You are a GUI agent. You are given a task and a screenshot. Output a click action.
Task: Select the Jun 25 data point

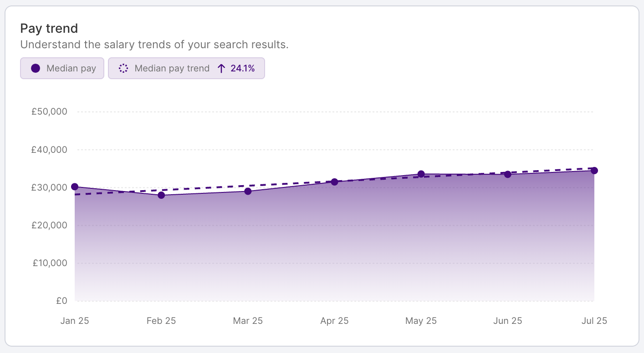pyautogui.click(x=507, y=174)
